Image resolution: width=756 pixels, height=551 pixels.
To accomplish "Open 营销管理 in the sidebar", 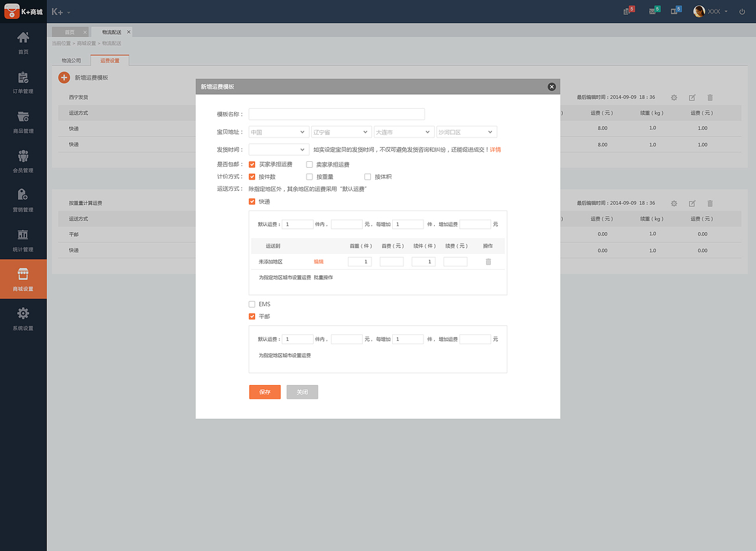I will click(23, 201).
